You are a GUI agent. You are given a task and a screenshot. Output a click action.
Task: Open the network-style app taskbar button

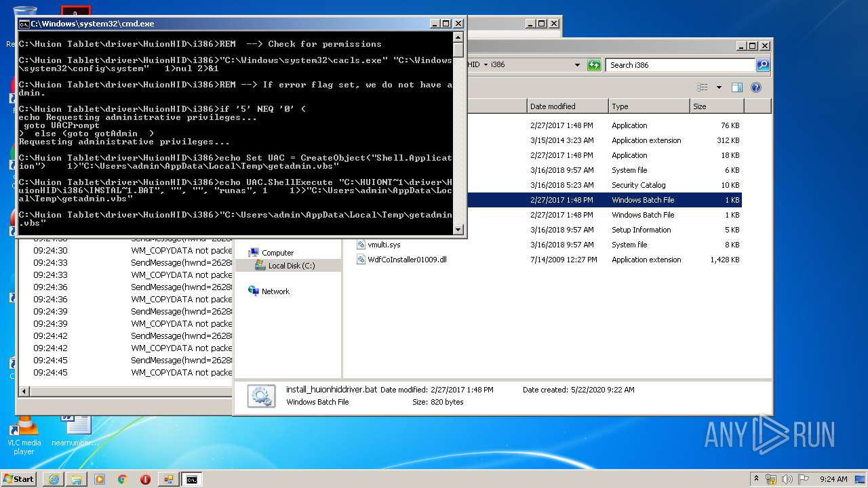[x=168, y=479]
